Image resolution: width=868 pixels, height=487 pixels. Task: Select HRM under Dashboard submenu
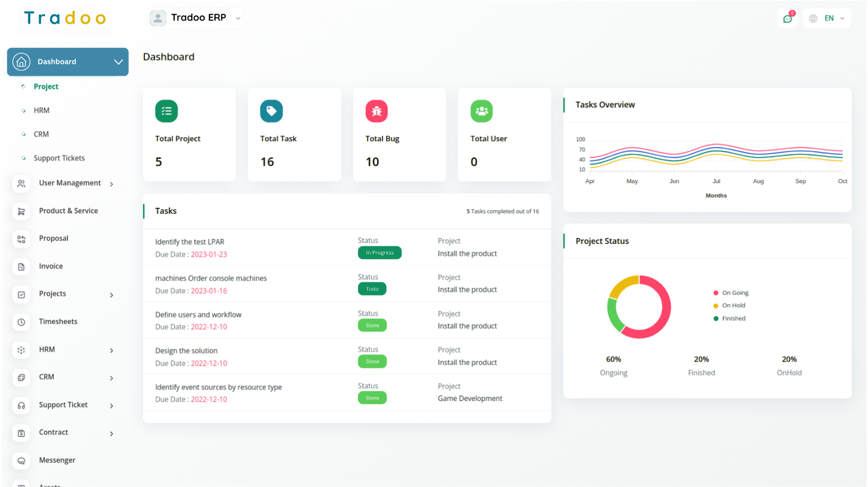[41, 111]
